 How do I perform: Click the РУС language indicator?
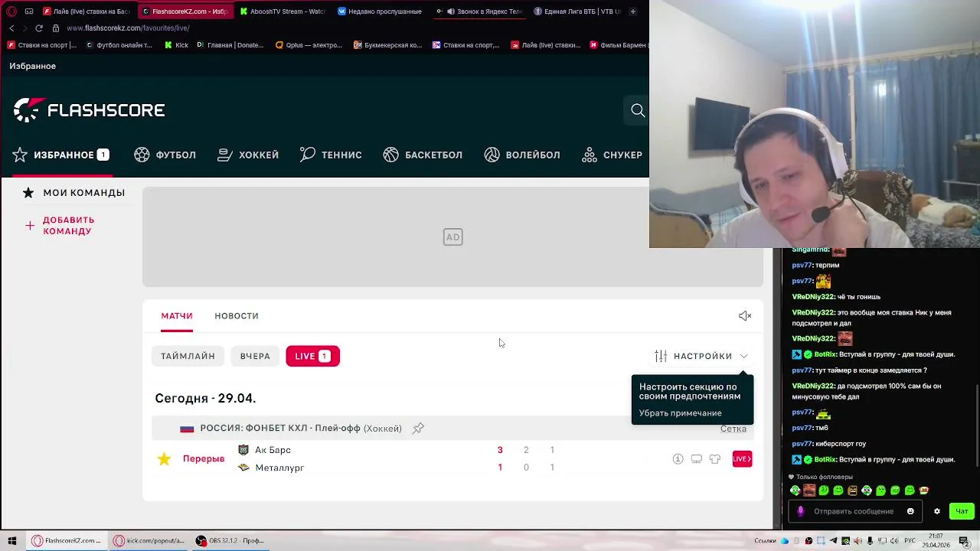click(910, 541)
